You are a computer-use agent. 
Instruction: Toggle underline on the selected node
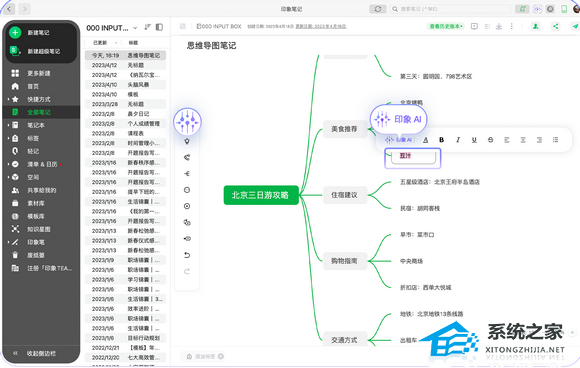(x=474, y=140)
